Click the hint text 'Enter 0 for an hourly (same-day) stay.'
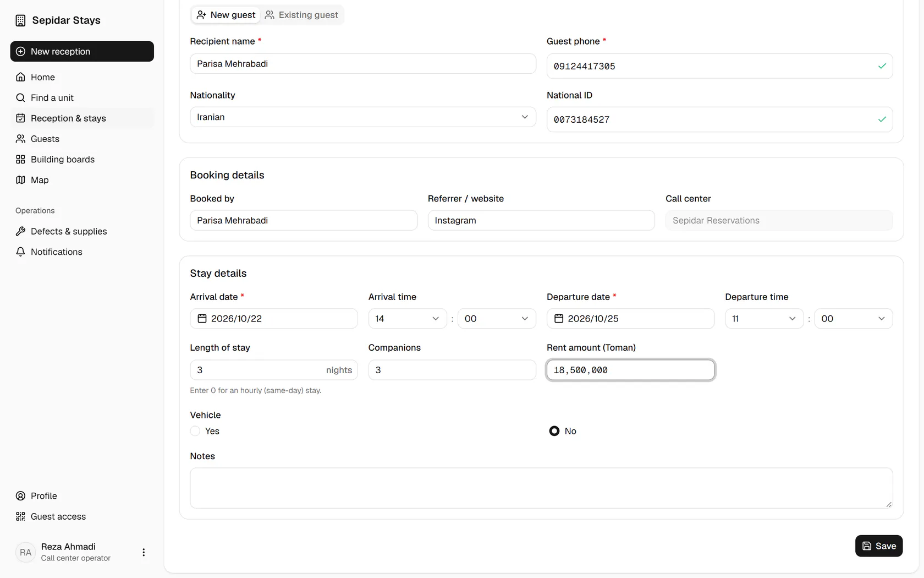Viewport: 924px width, 578px height. [x=256, y=390]
